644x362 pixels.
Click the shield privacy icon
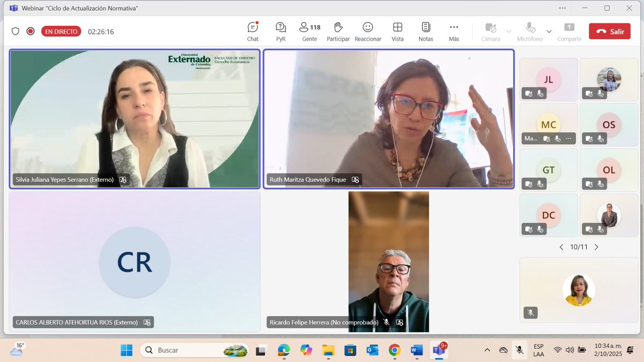coord(16,31)
